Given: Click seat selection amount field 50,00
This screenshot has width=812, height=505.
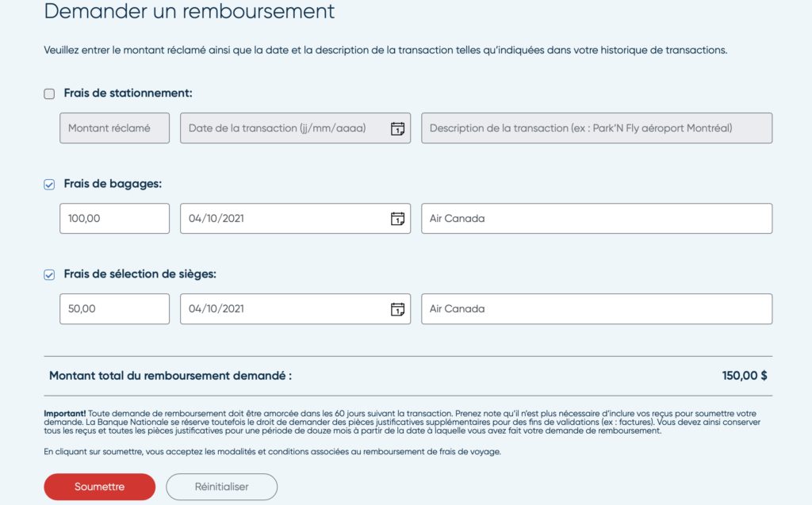Looking at the screenshot, I should [114, 309].
